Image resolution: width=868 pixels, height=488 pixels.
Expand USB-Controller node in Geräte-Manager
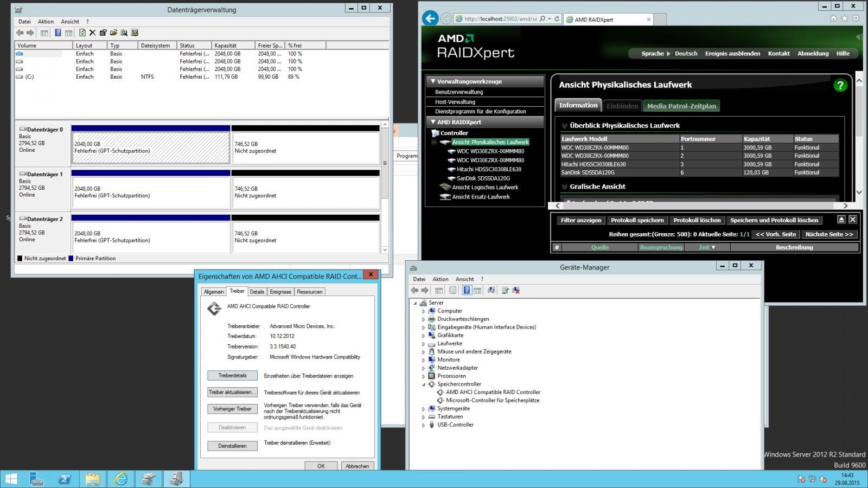(x=424, y=425)
